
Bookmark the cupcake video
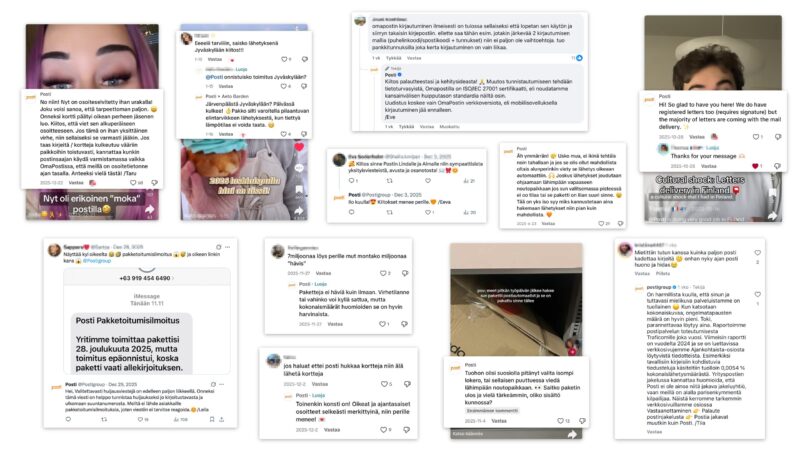pos(299,190)
